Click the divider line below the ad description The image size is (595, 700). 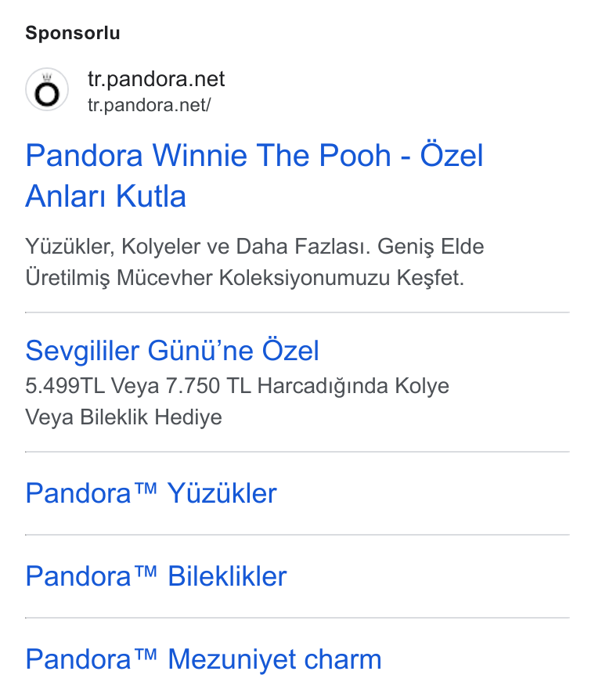pos(297,312)
